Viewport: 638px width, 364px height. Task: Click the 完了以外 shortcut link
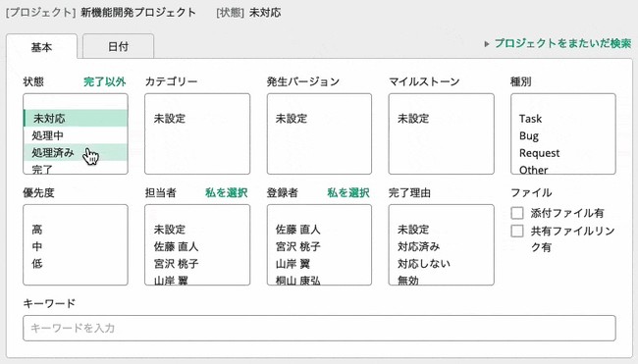(x=105, y=81)
